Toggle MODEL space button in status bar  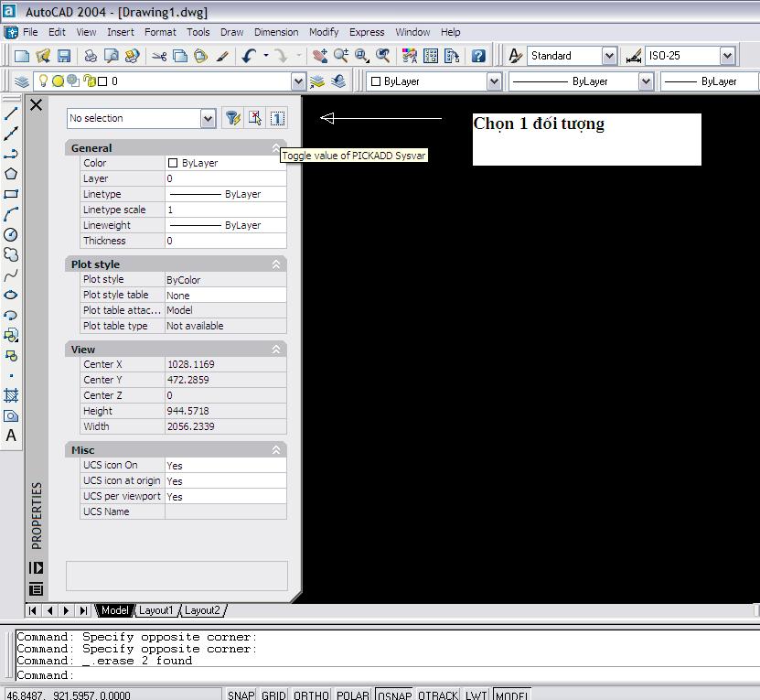pyautogui.click(x=512, y=695)
